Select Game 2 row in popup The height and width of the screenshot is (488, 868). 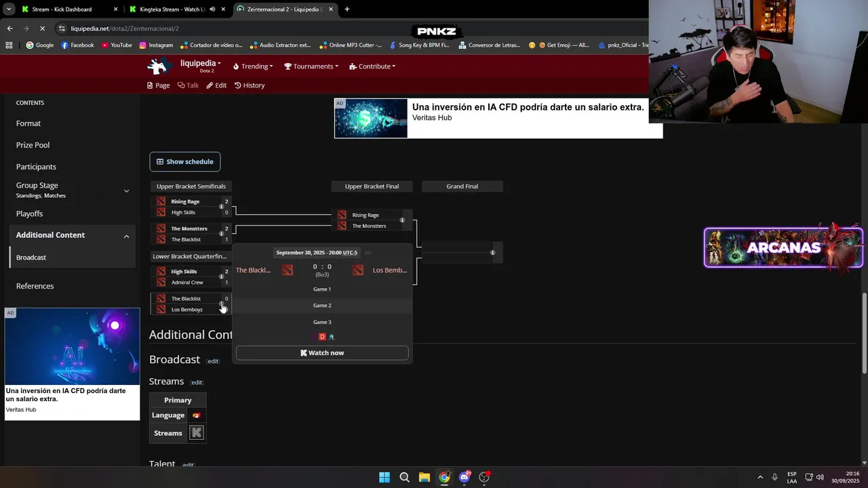(x=322, y=306)
